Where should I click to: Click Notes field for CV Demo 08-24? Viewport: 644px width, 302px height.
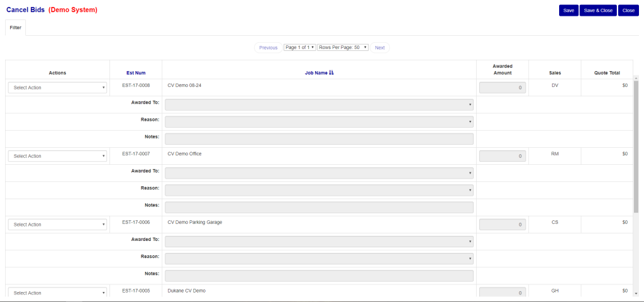(x=319, y=139)
